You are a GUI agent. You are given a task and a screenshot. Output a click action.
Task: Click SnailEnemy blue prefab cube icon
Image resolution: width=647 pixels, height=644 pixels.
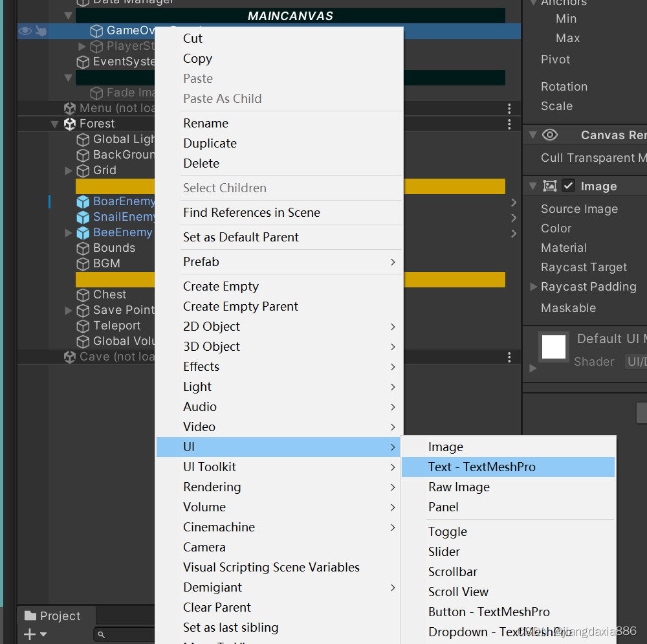[83, 217]
